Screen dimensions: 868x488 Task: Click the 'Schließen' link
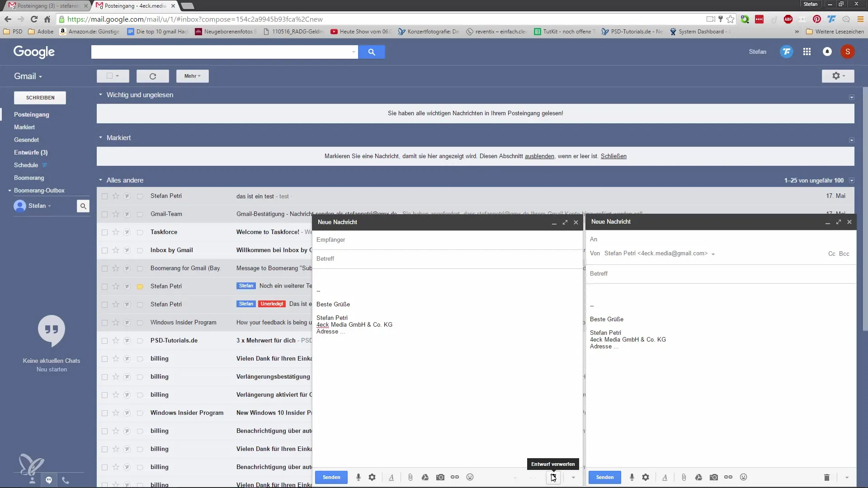pos(613,156)
